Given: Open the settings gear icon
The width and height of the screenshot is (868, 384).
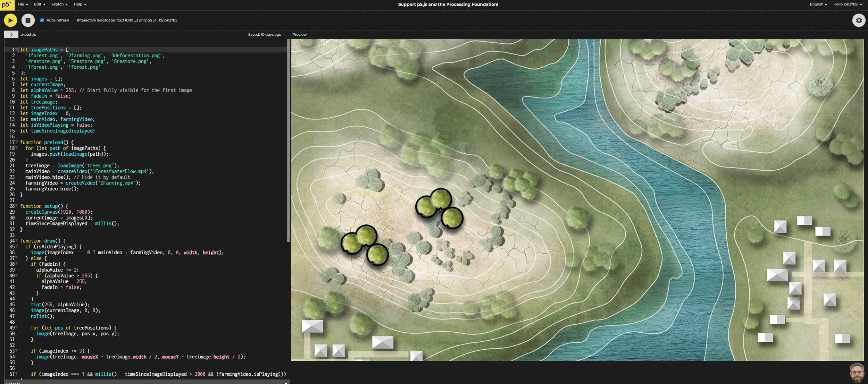Looking at the screenshot, I should pyautogui.click(x=858, y=20).
